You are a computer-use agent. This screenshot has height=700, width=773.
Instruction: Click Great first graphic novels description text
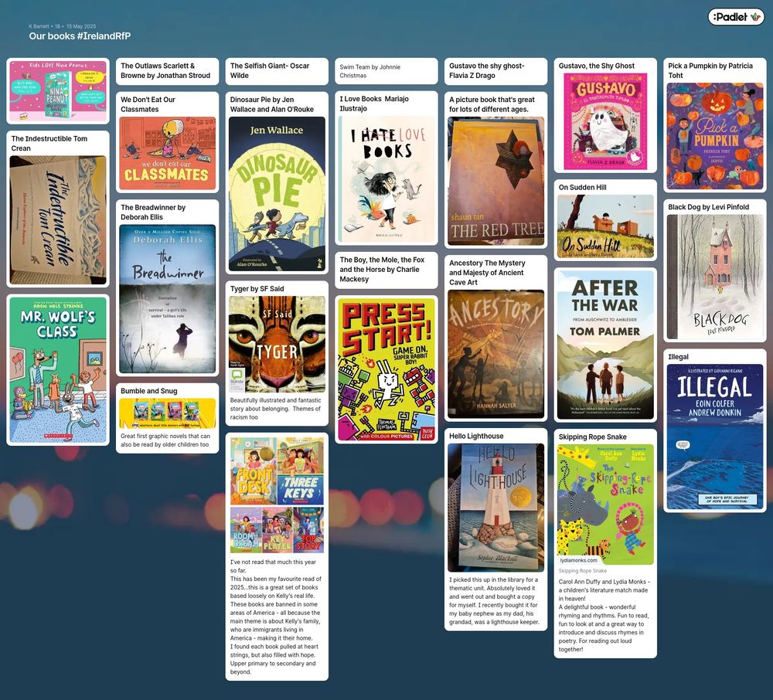[x=165, y=440]
